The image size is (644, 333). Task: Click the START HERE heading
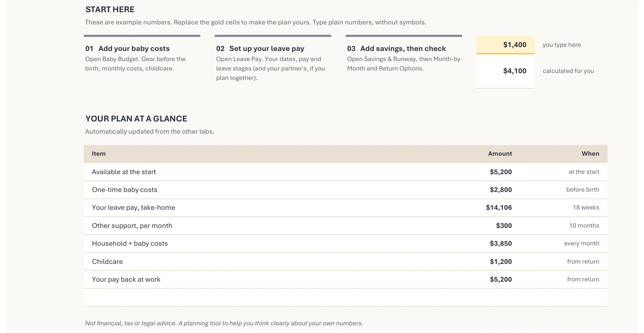click(x=110, y=9)
